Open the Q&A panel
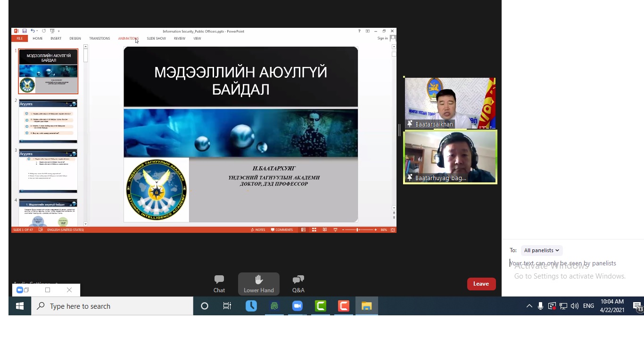644x362 pixels. click(298, 284)
